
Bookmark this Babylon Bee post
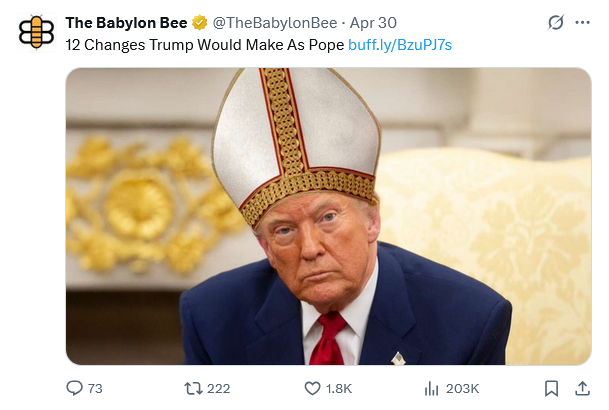(551, 388)
